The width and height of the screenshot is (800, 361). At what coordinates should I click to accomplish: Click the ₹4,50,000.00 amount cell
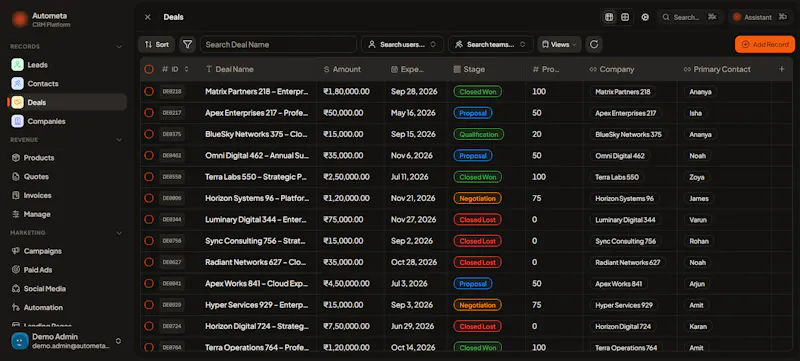[x=346, y=283]
